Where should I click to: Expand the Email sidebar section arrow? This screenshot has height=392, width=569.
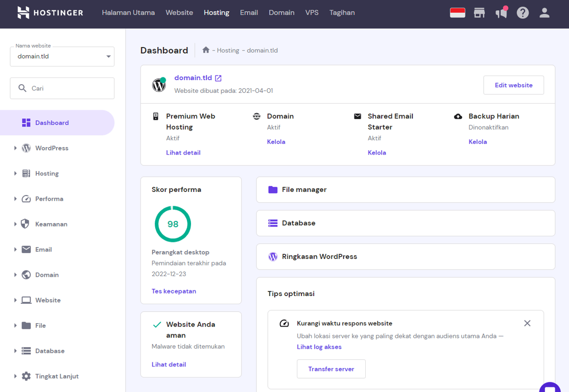[x=15, y=250]
